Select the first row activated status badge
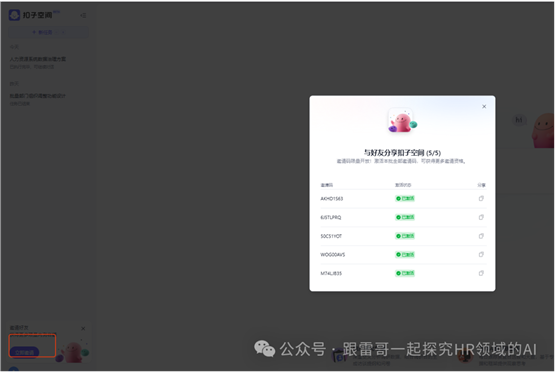Viewport: 555px width, 372px height. [x=405, y=199]
